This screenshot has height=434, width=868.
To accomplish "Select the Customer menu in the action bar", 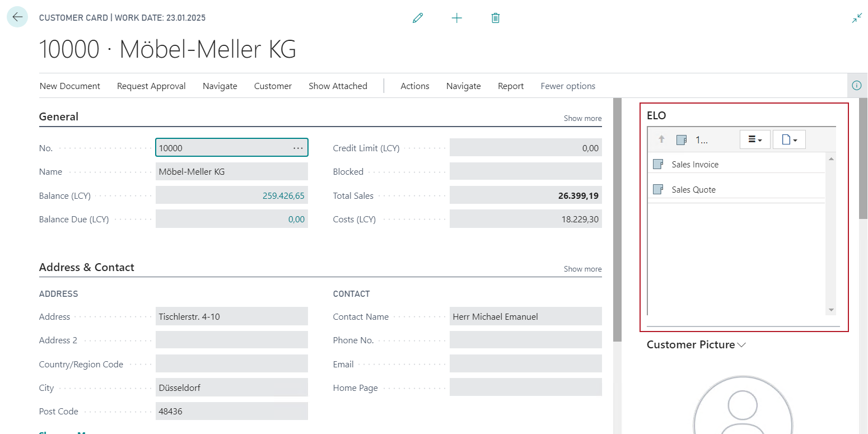I will (273, 86).
